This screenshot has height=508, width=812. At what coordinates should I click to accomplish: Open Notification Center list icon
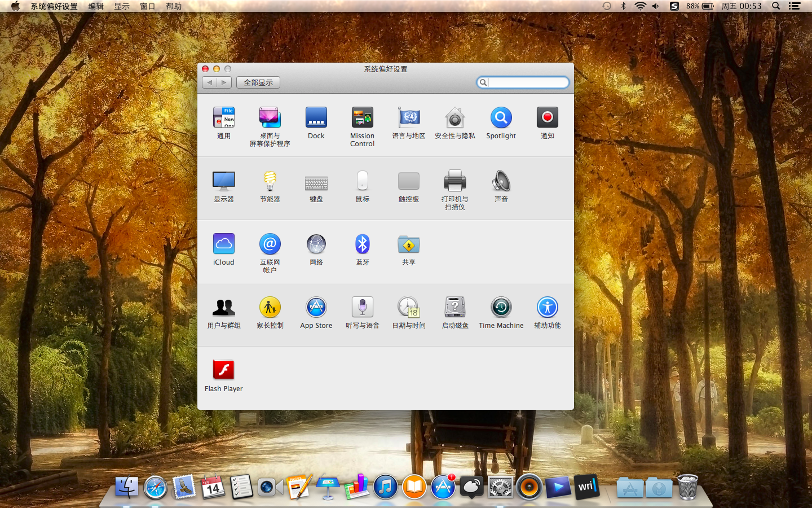tap(795, 6)
